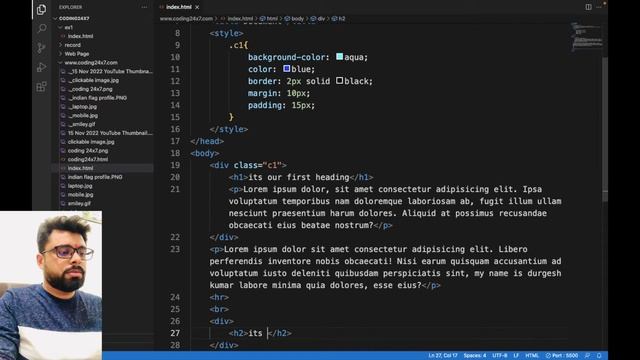This screenshot has width=640, height=360.
Task: Click html in breadcrumb
Action: click(272, 19)
